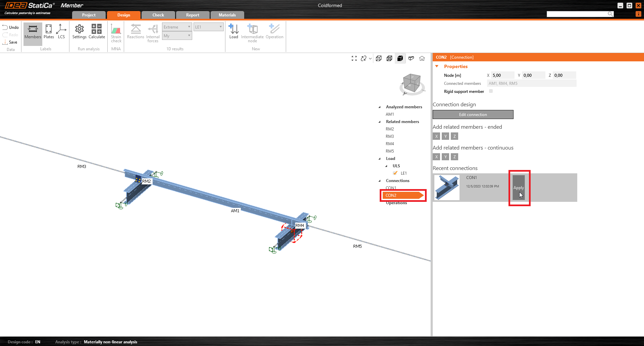Toggle the Plates labels tool
Screen dimensions: 644x346
[49, 32]
